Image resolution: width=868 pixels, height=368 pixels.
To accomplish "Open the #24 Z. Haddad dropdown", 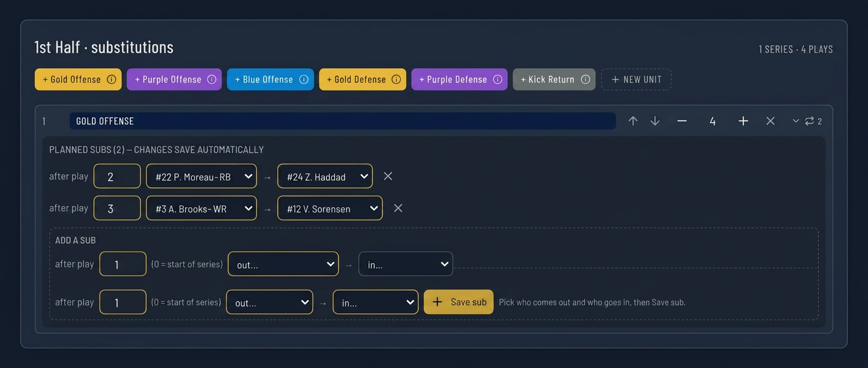I will click(325, 176).
